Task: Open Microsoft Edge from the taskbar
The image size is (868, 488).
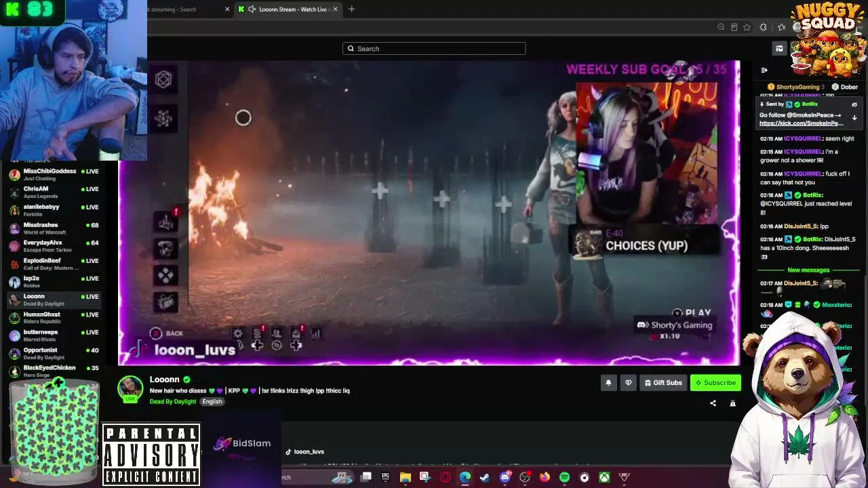Action: (465, 477)
